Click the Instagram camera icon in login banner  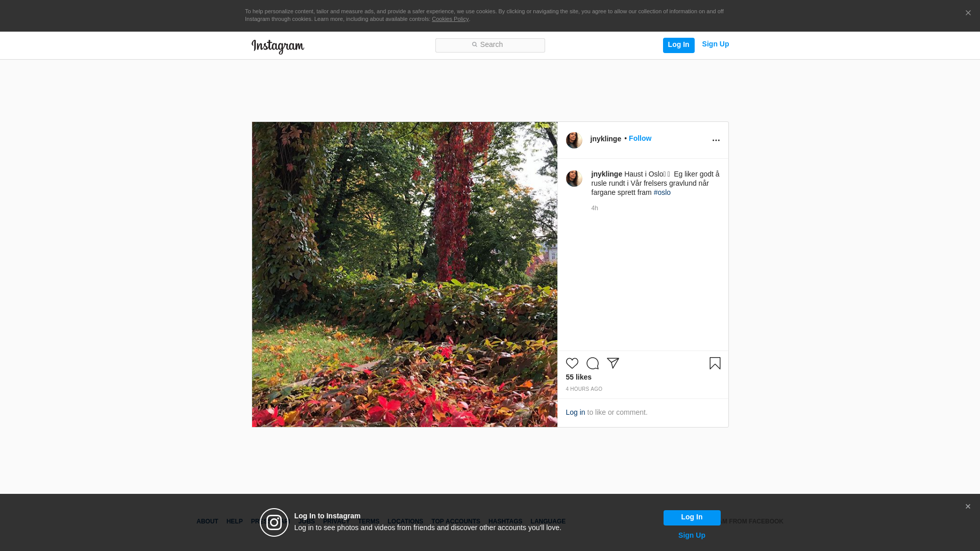point(274,522)
